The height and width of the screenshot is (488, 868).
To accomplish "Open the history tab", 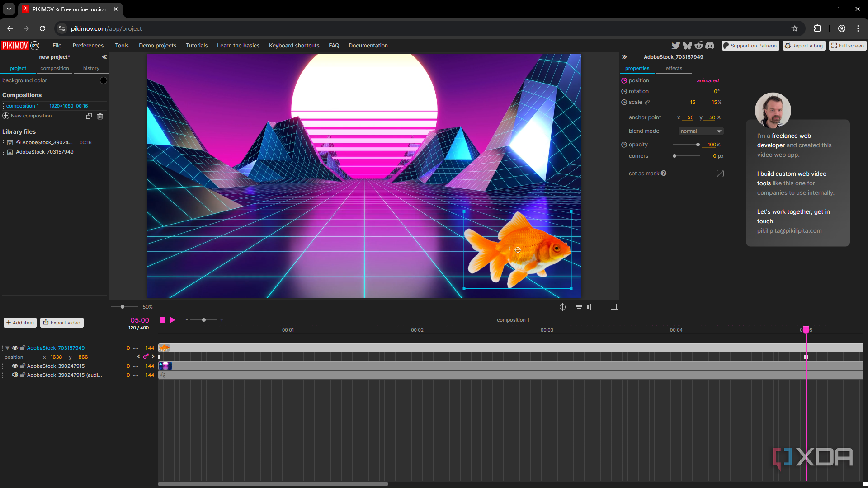I will point(91,69).
